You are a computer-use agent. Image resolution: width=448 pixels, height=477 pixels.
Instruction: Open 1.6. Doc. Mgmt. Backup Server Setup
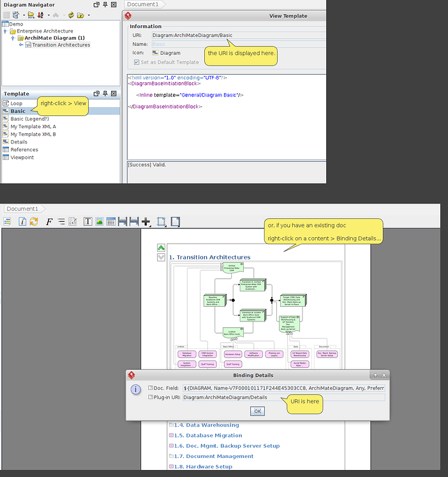[227, 446]
